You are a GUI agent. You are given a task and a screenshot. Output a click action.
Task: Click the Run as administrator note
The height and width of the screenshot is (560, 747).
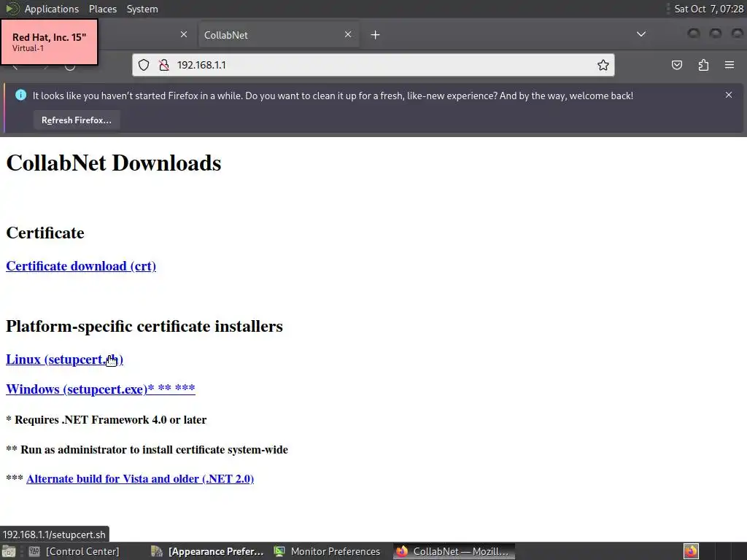147,449
